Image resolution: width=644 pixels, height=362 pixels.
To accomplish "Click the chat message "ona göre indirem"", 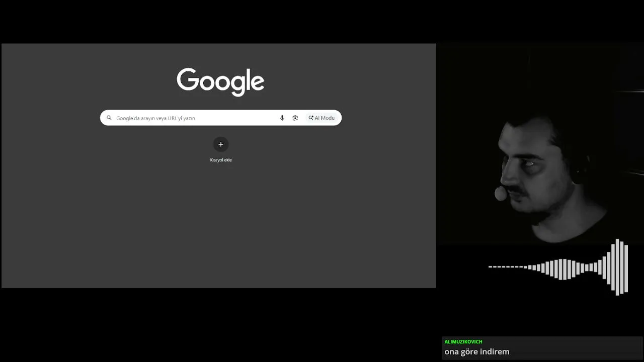I will pyautogui.click(x=477, y=352).
